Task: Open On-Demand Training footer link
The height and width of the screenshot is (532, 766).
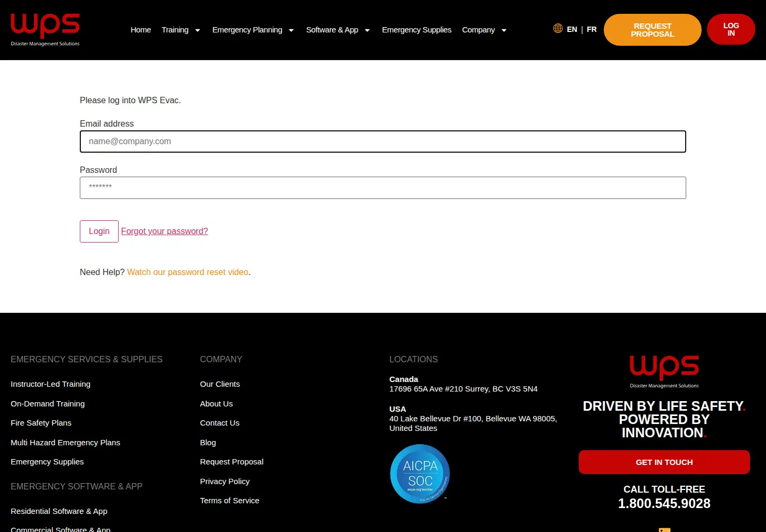Action: click(x=48, y=404)
